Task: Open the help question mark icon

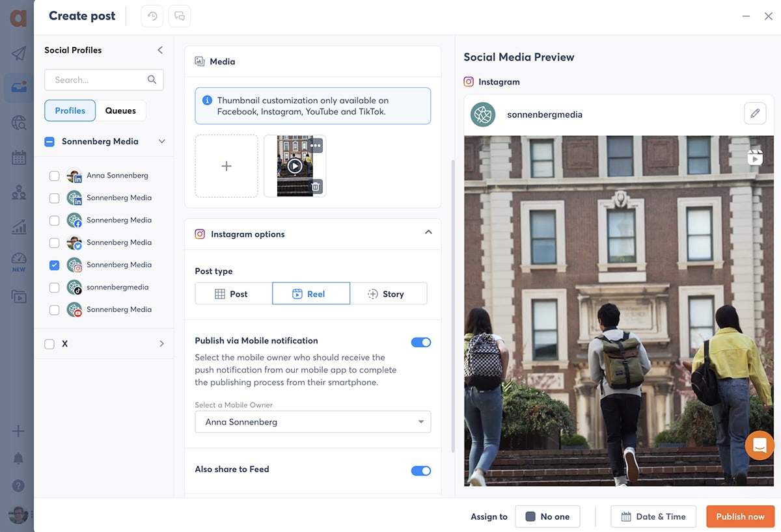Action: (x=18, y=486)
